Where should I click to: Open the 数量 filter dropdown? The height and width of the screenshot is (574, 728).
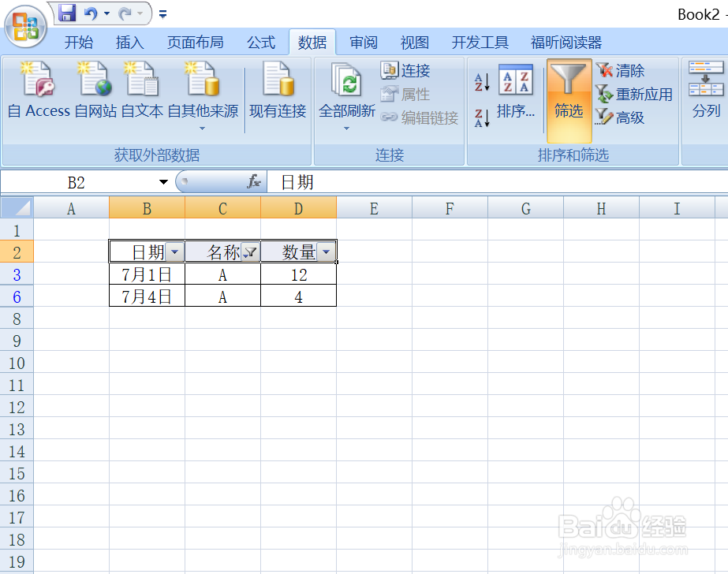point(327,252)
